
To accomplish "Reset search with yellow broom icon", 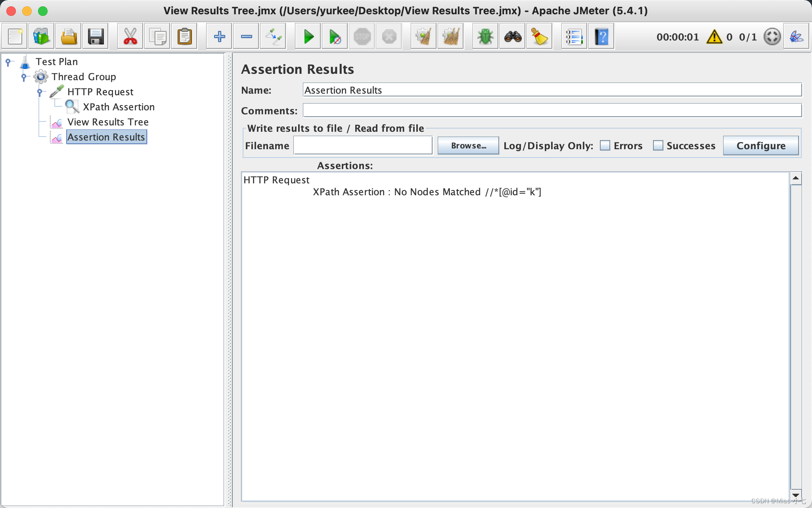I will point(540,37).
